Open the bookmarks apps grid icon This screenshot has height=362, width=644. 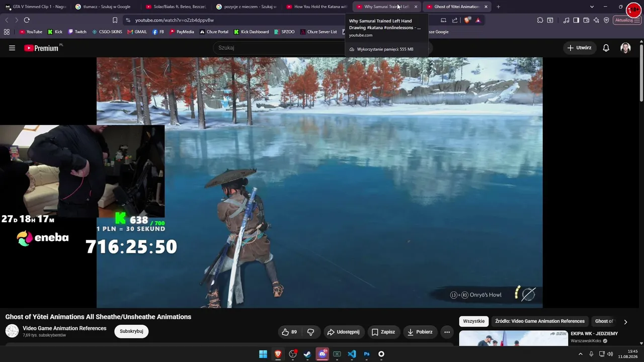pyautogui.click(x=7, y=32)
